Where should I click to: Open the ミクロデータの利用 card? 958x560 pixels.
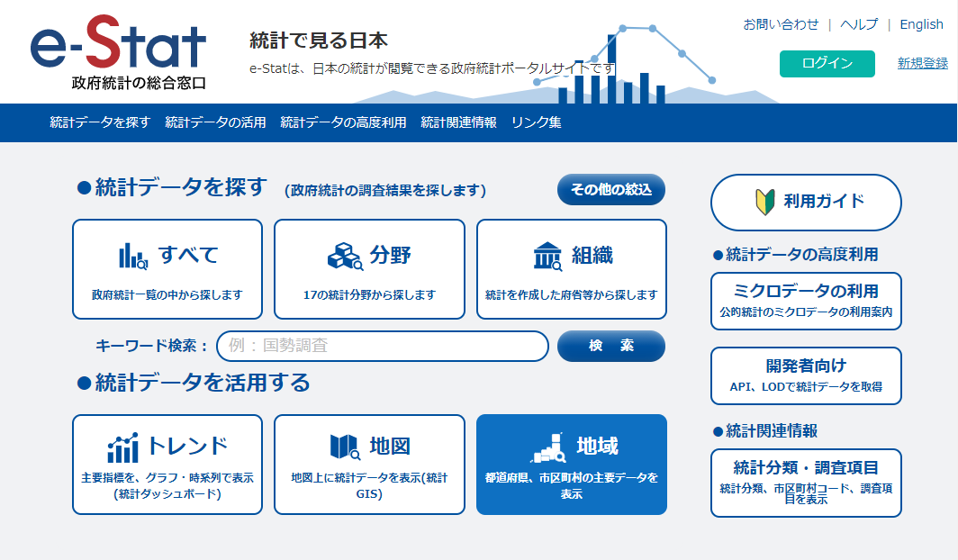[x=806, y=301]
